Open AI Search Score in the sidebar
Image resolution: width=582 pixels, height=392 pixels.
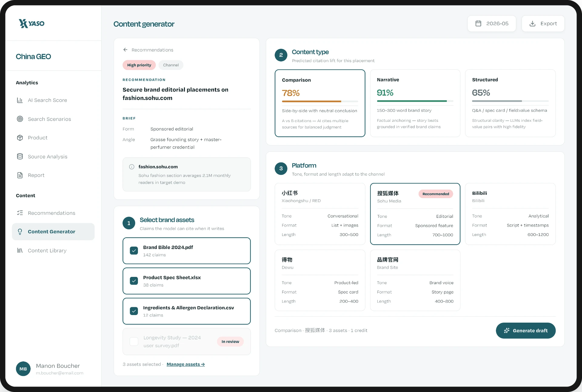[x=53, y=100]
